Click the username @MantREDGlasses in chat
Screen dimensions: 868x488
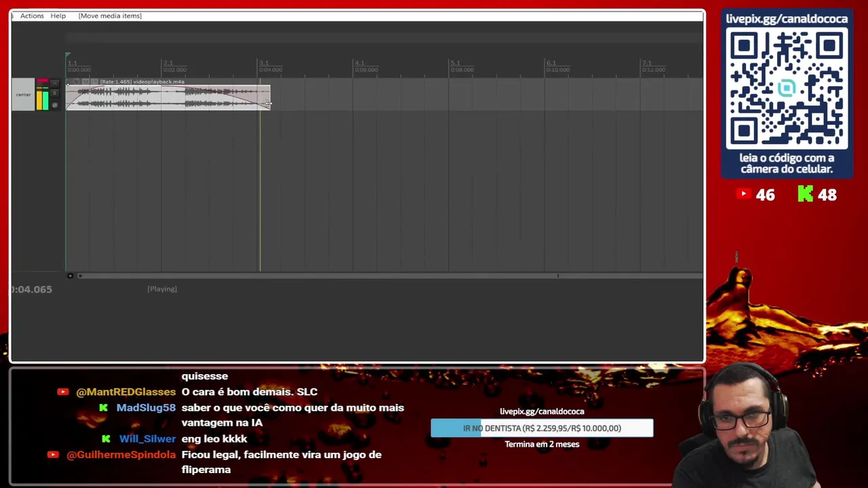coord(125,392)
